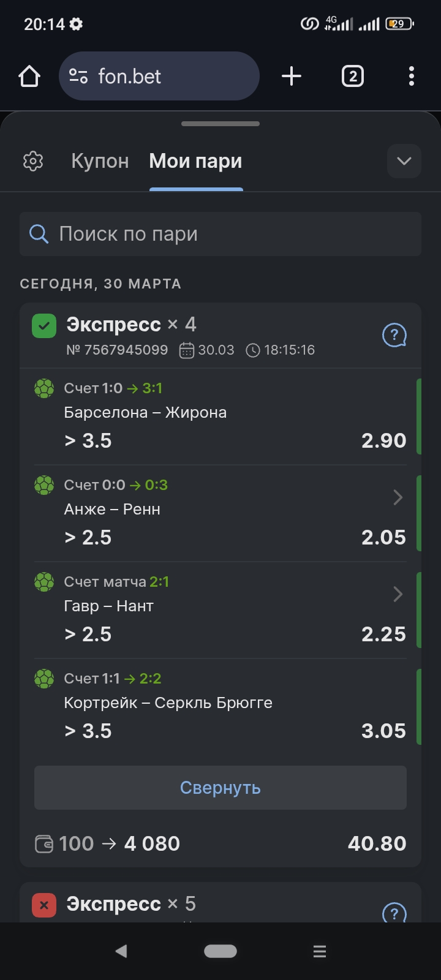Tap the help icon for Экспресс × 5
441x980 pixels.
point(394,913)
